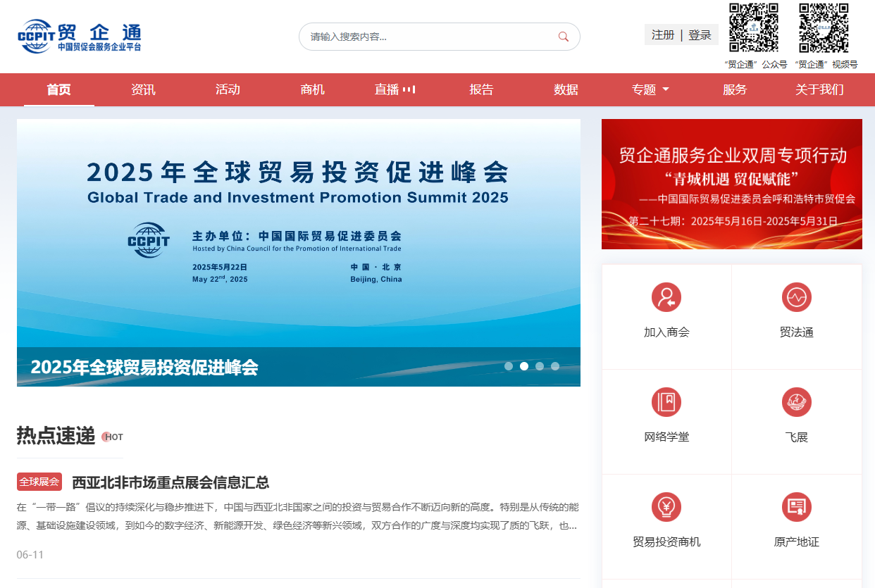Click the article summary starting 在"一带一路"倡议
Viewport: 875px width, 588px height.
[298, 516]
